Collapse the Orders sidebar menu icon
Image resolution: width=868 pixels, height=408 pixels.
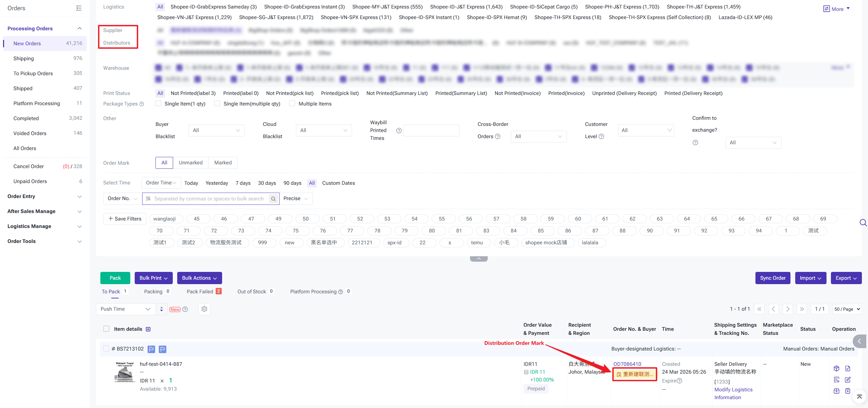point(79,8)
